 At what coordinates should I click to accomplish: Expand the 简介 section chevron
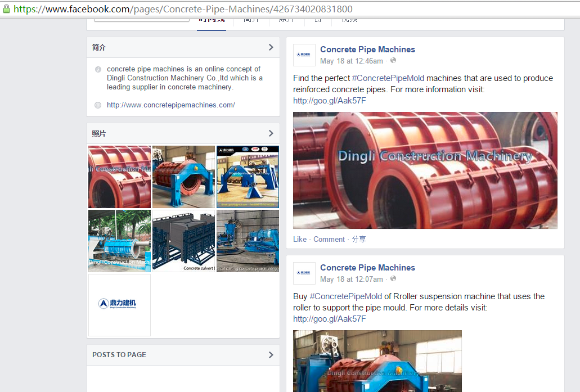pyautogui.click(x=271, y=47)
